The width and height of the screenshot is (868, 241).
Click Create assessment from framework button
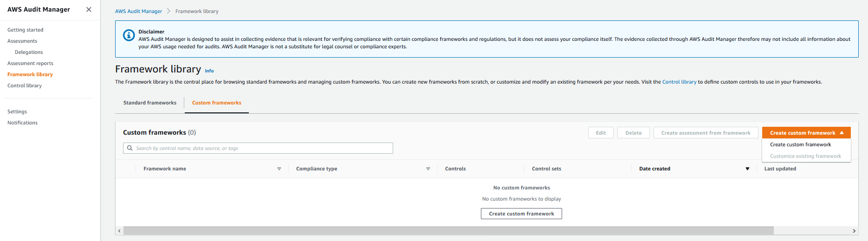coord(706,133)
